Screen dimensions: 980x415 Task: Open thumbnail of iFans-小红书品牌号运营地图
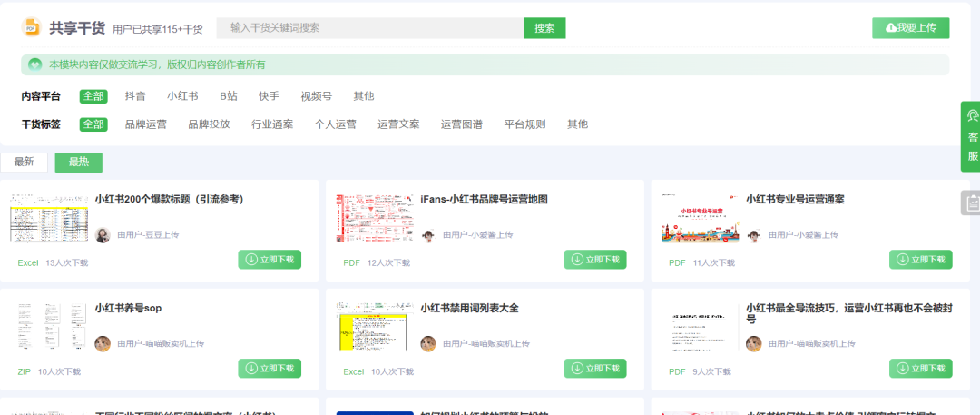coord(375,218)
